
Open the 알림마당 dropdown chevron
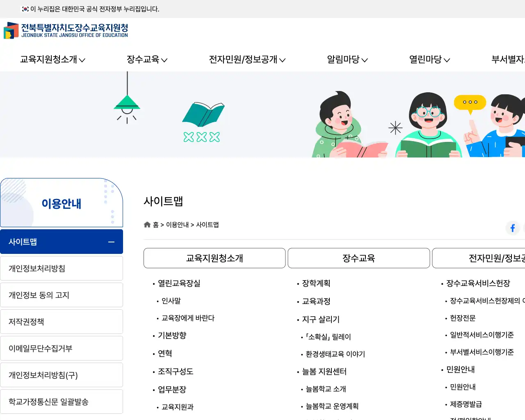click(x=364, y=60)
